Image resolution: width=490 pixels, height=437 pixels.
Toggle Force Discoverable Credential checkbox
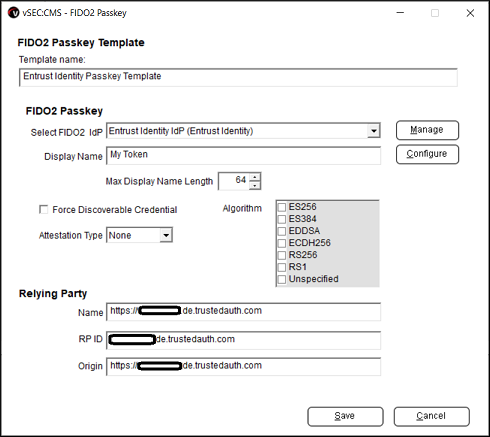[x=44, y=209]
